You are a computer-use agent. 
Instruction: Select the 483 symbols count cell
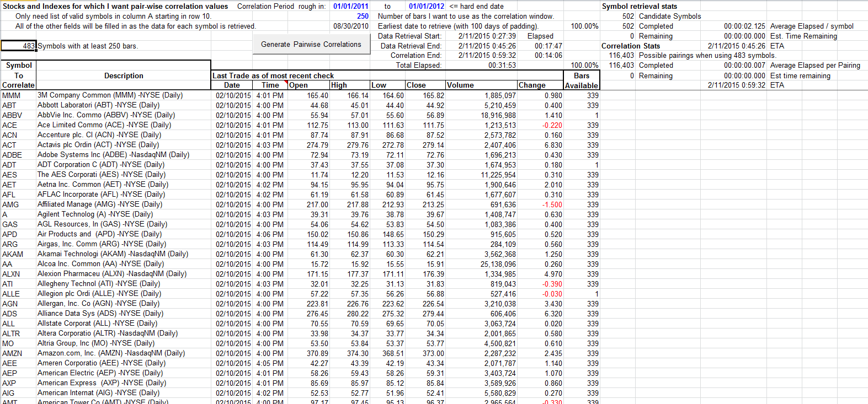pyautogui.click(x=19, y=46)
